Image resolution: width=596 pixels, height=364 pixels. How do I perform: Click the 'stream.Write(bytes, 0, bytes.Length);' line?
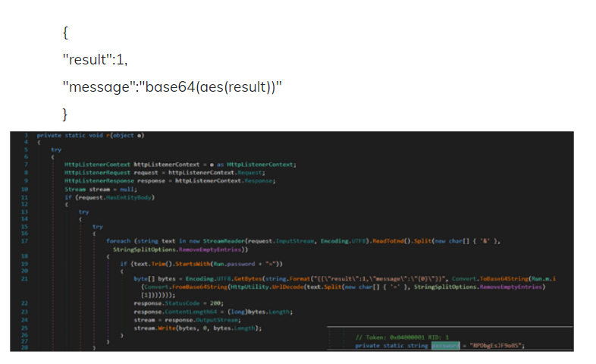(x=198, y=328)
